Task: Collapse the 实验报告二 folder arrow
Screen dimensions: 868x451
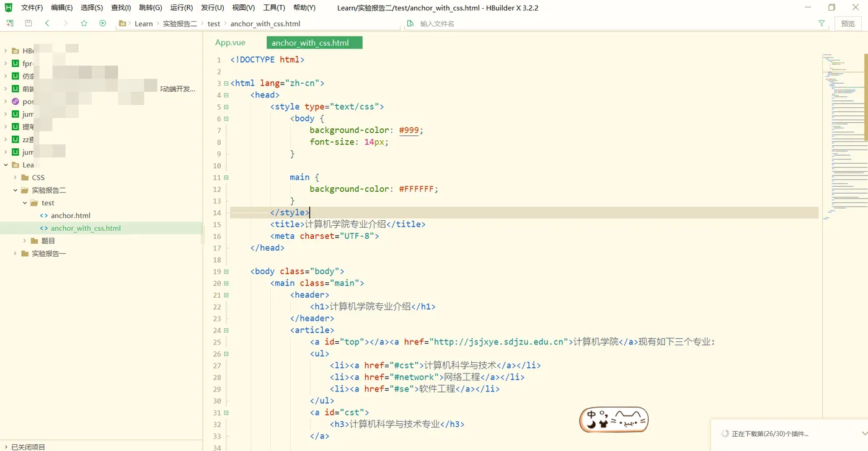Action: point(15,190)
